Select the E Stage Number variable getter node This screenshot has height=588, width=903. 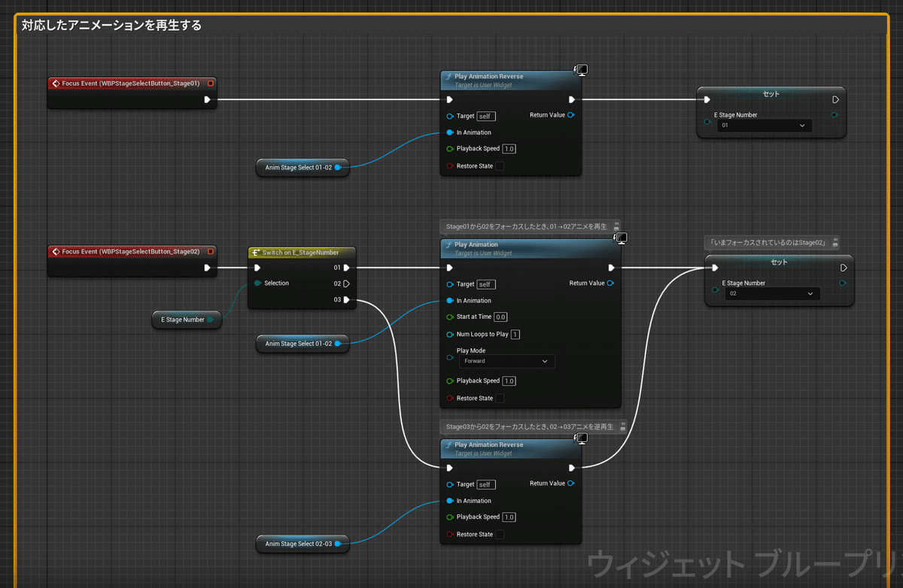(x=183, y=320)
